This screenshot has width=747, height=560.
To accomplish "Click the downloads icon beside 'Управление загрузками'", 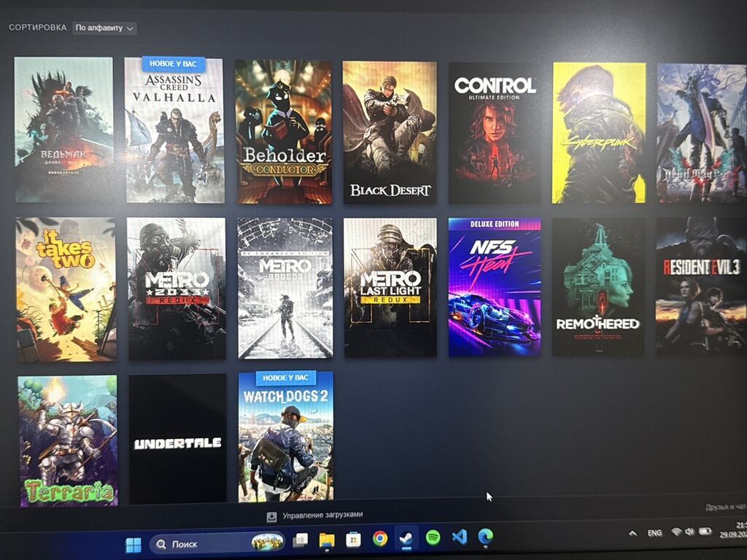I will pyautogui.click(x=271, y=517).
